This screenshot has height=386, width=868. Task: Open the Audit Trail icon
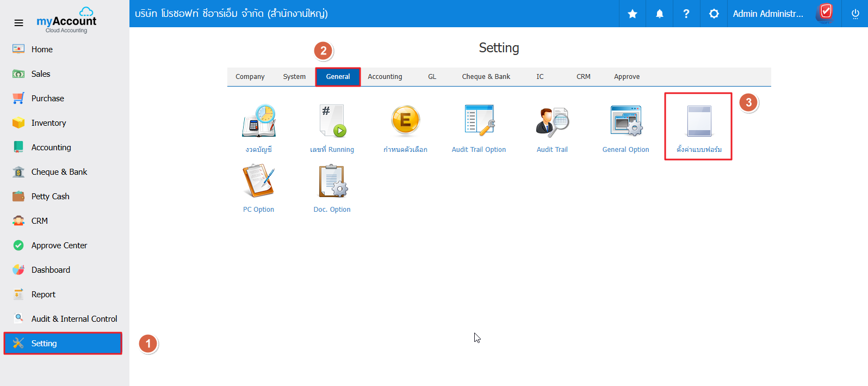tap(552, 121)
